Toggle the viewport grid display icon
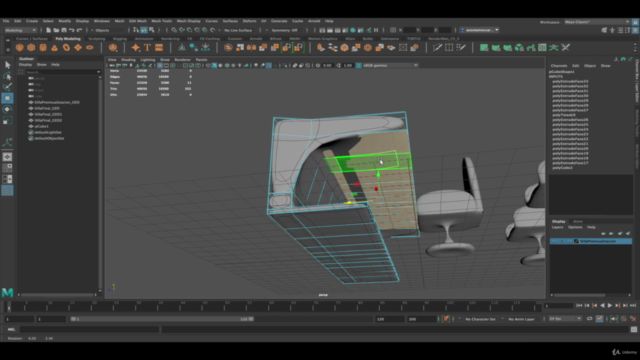This screenshot has width=640, height=360. click(160, 65)
